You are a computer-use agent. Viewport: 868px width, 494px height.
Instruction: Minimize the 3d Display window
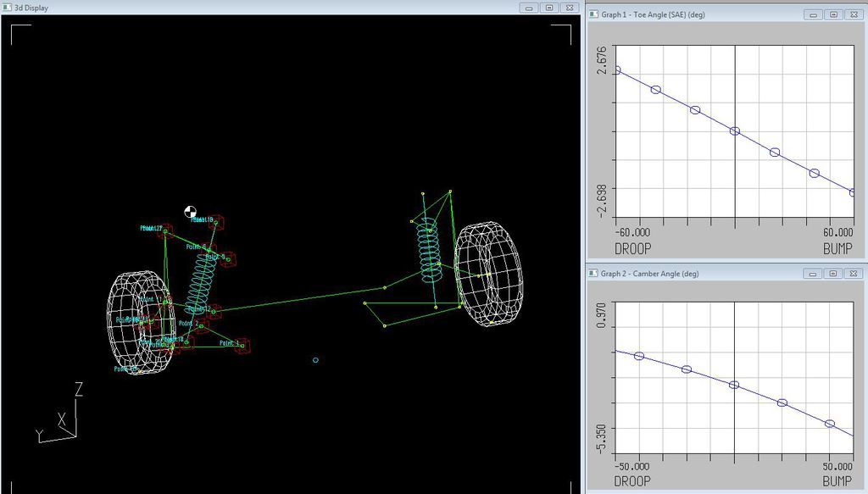pyautogui.click(x=529, y=8)
